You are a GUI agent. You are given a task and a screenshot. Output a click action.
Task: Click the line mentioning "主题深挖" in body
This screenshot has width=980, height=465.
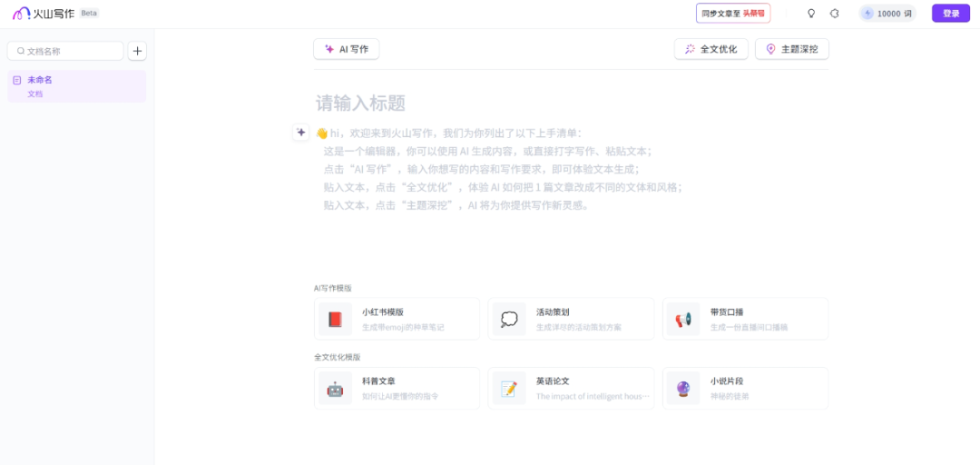pos(456,205)
